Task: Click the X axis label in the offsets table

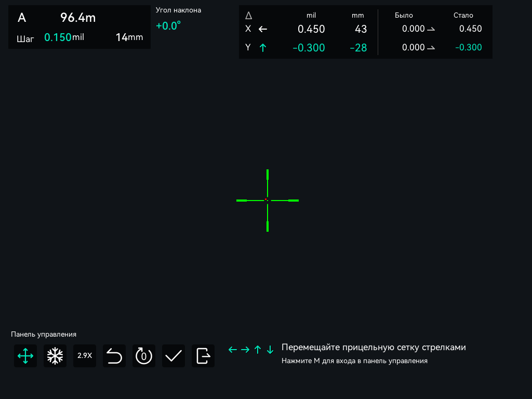Action: pyautogui.click(x=248, y=29)
